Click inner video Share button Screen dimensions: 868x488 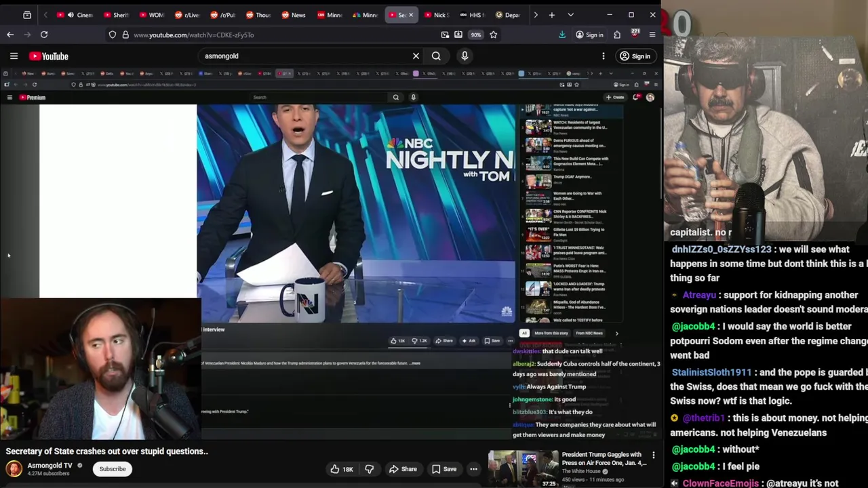click(444, 341)
